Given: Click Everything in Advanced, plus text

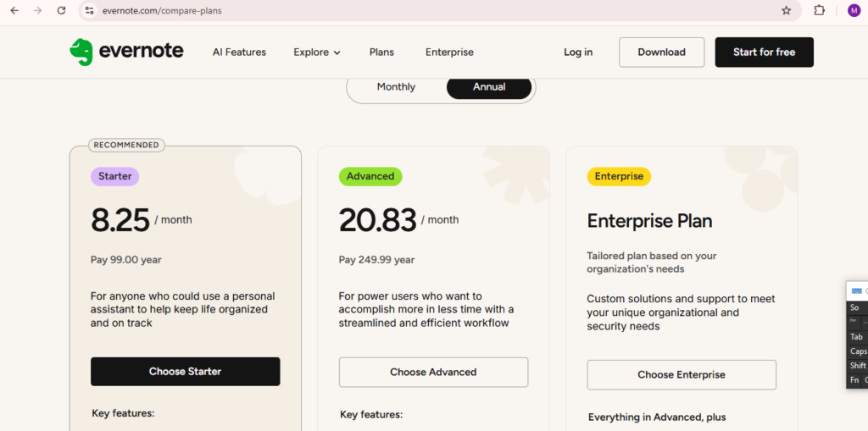Looking at the screenshot, I should pyautogui.click(x=657, y=417).
